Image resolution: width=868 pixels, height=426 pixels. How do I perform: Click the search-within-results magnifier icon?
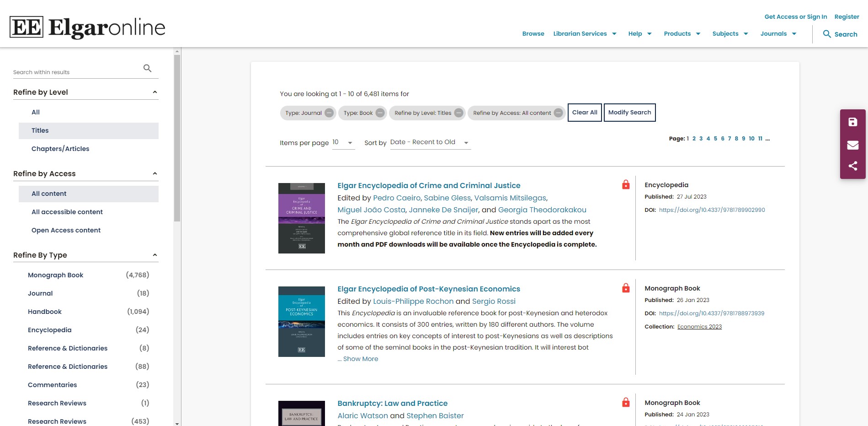147,68
